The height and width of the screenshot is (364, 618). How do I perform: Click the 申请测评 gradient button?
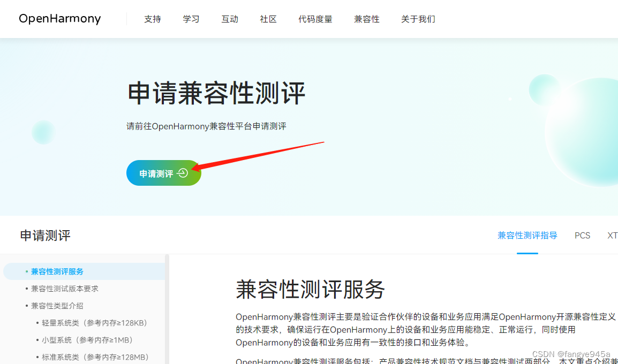(163, 173)
